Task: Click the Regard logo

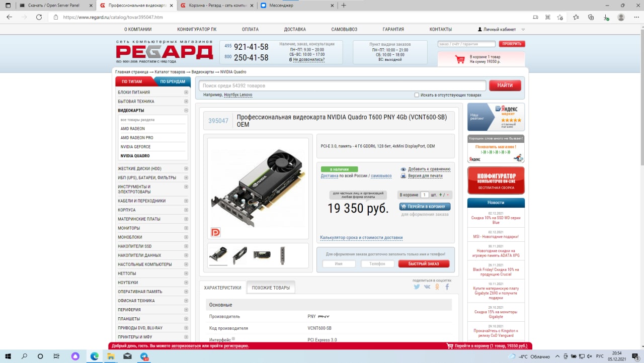Action: coord(165,51)
